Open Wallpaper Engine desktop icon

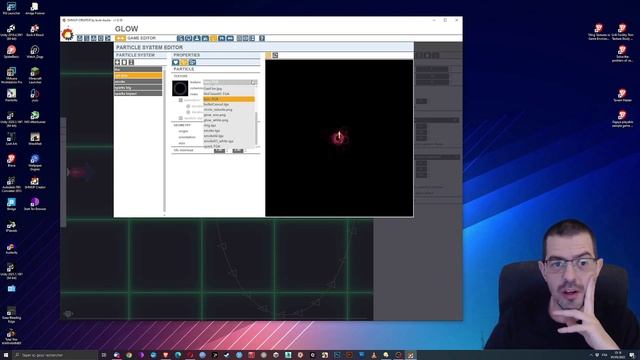coord(35,162)
